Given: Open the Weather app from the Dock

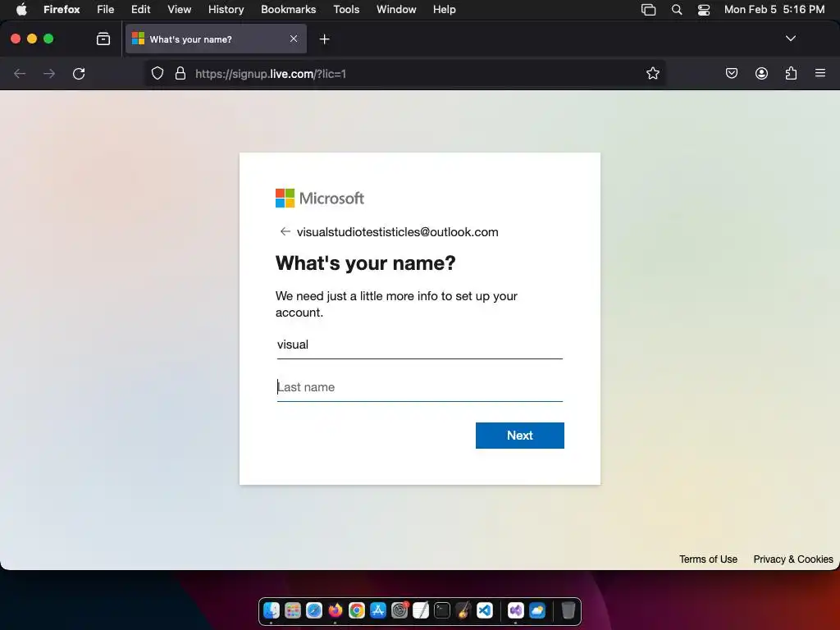Looking at the screenshot, I should (536, 610).
